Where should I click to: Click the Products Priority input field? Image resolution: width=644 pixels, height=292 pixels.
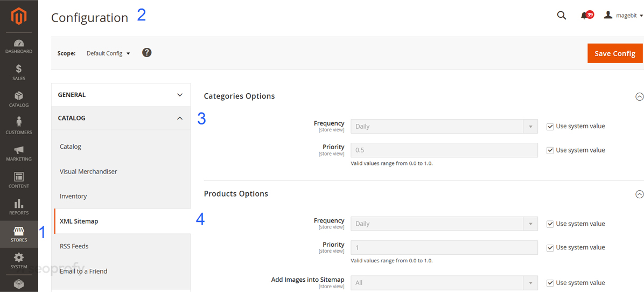[x=444, y=248]
